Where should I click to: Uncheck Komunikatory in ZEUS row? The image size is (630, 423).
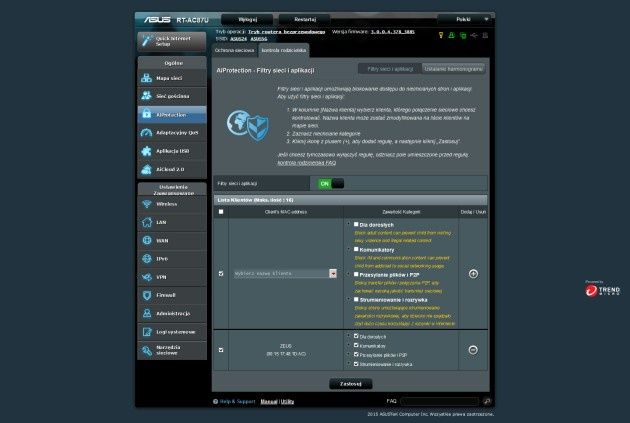pyautogui.click(x=356, y=345)
